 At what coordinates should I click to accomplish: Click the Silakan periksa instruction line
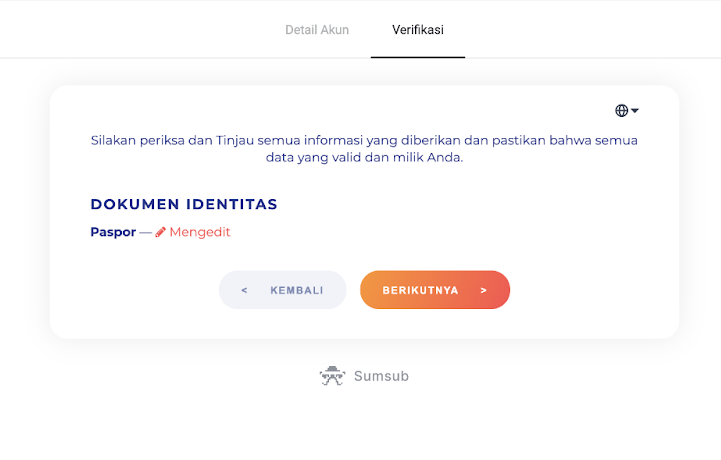click(x=364, y=140)
